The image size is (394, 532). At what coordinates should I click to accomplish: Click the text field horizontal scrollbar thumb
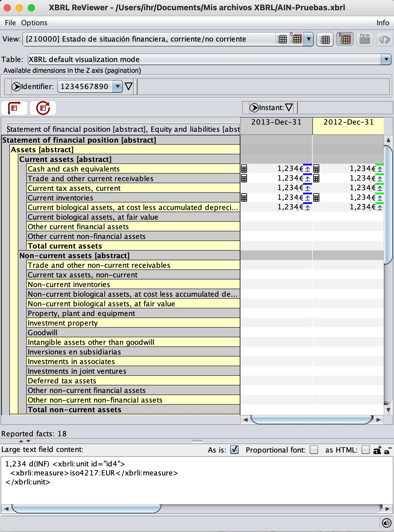(x=86, y=509)
